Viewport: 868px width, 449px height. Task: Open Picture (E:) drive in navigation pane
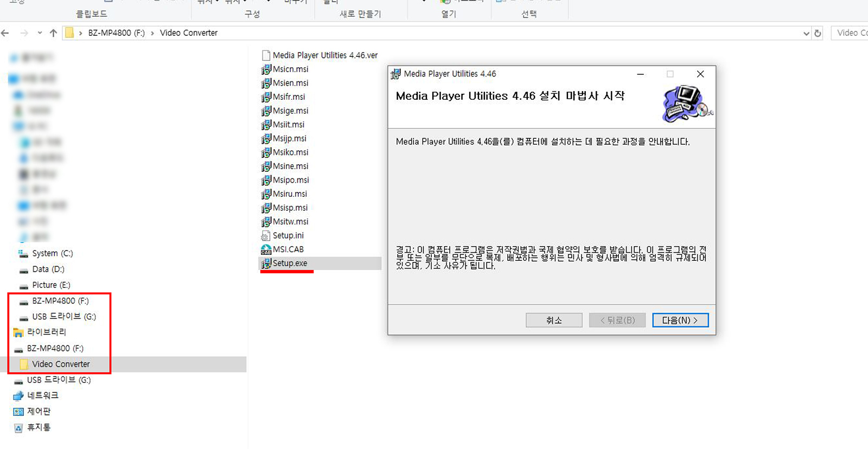pyautogui.click(x=51, y=285)
